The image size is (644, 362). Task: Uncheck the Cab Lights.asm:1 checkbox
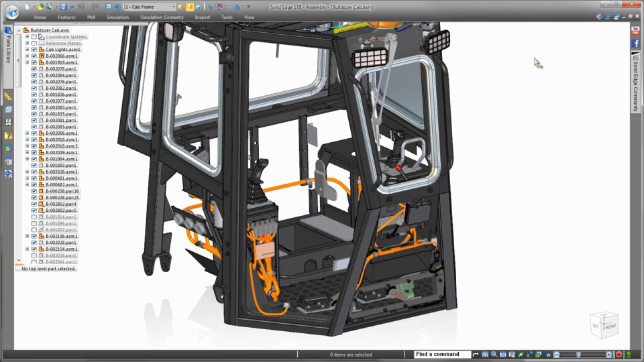[x=34, y=50]
